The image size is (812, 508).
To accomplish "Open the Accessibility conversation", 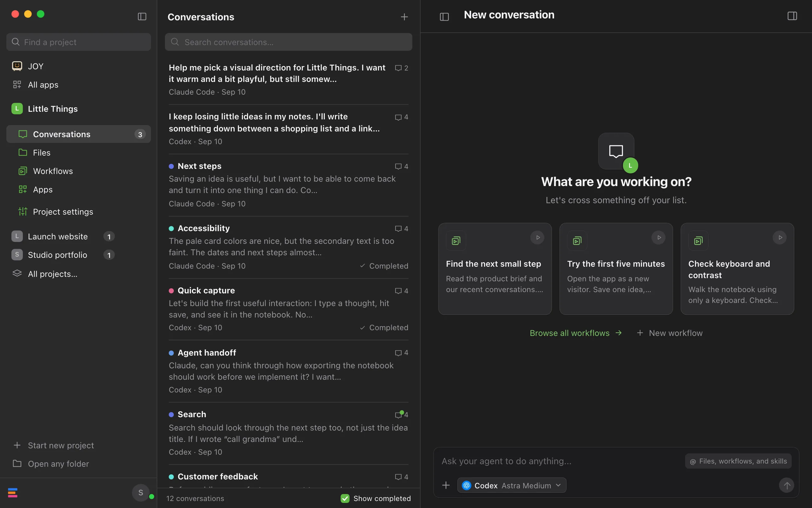I will 288,247.
